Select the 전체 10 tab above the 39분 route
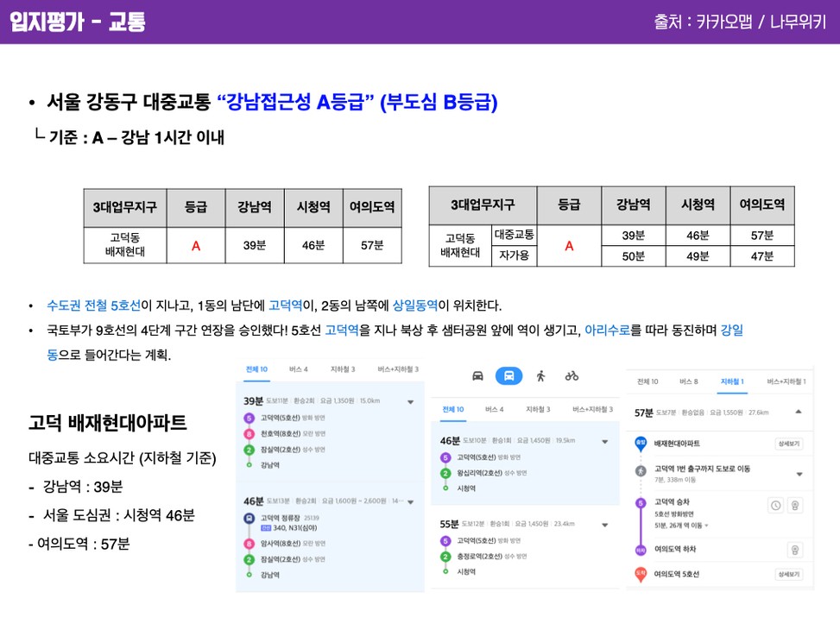This screenshot has width=840, height=630. pyautogui.click(x=256, y=369)
